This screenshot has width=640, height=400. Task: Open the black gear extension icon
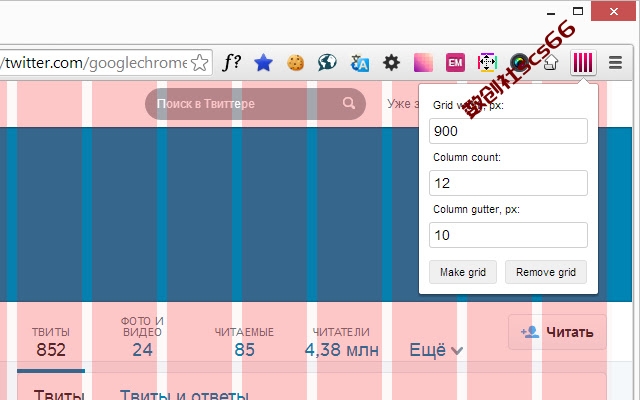coord(391,63)
